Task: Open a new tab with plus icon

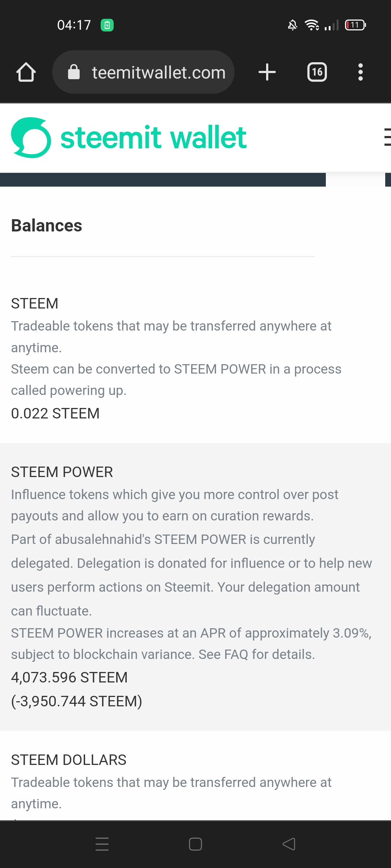Action: point(267,72)
